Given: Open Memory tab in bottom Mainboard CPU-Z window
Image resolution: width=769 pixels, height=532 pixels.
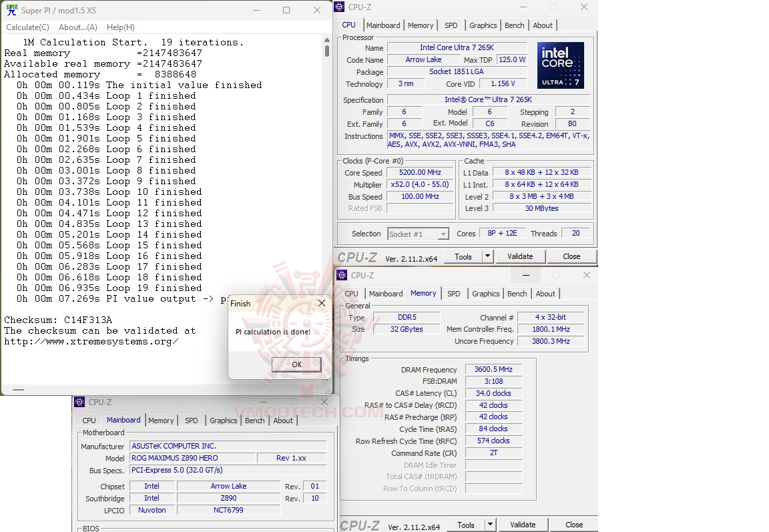Looking at the screenshot, I should [x=161, y=421].
